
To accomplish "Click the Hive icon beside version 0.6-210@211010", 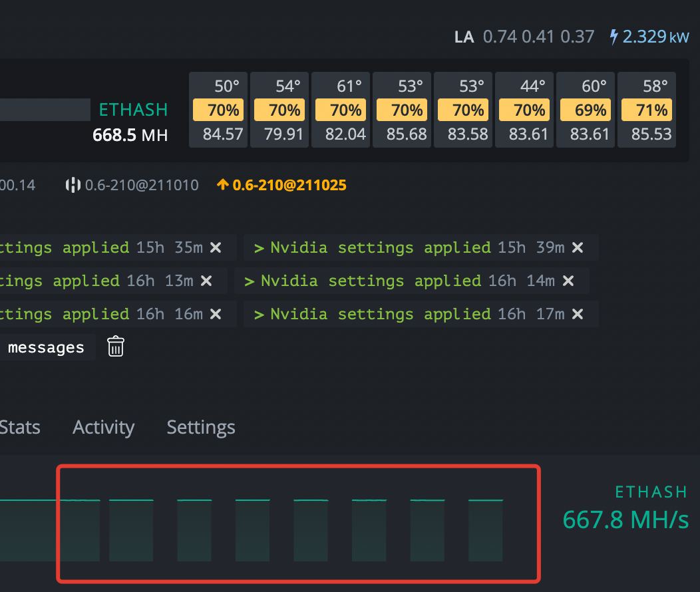I will coord(73,185).
